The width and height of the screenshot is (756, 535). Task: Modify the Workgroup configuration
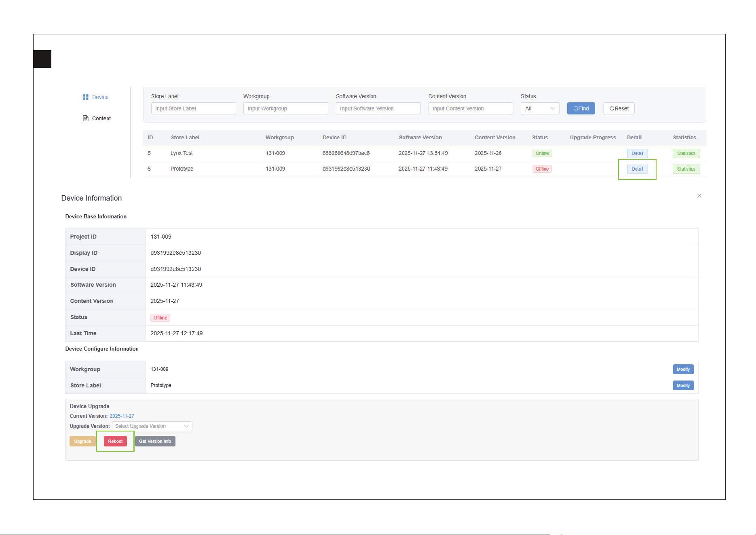pyautogui.click(x=683, y=369)
